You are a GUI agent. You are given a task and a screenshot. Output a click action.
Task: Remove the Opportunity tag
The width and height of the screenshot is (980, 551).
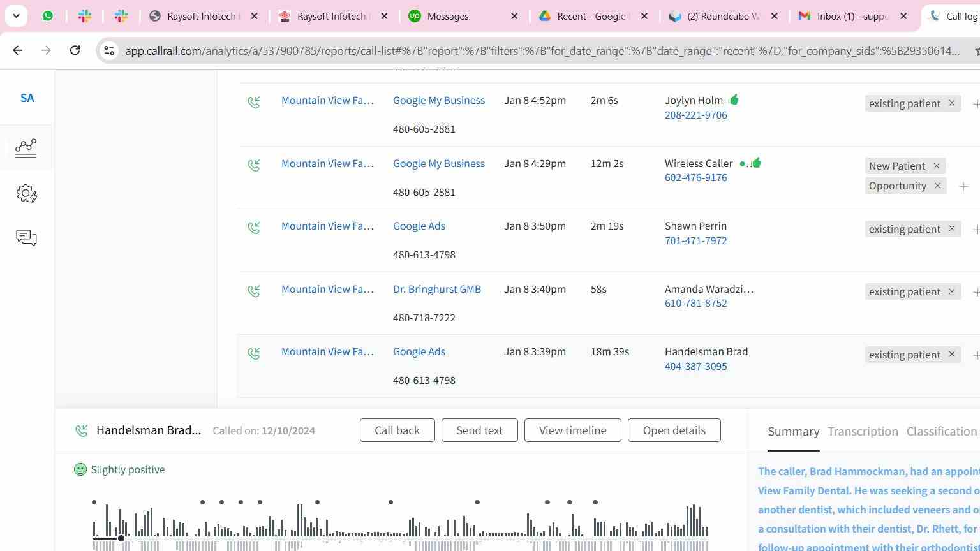click(937, 186)
